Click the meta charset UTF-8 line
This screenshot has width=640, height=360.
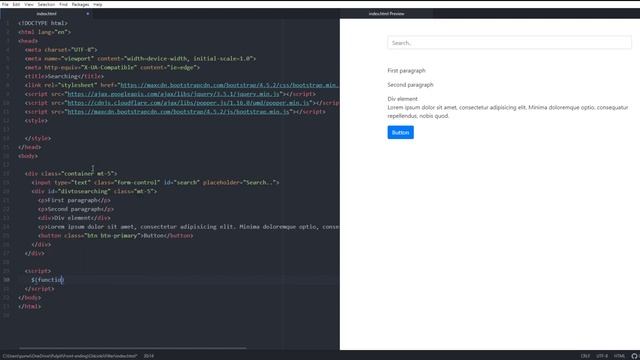(61, 50)
